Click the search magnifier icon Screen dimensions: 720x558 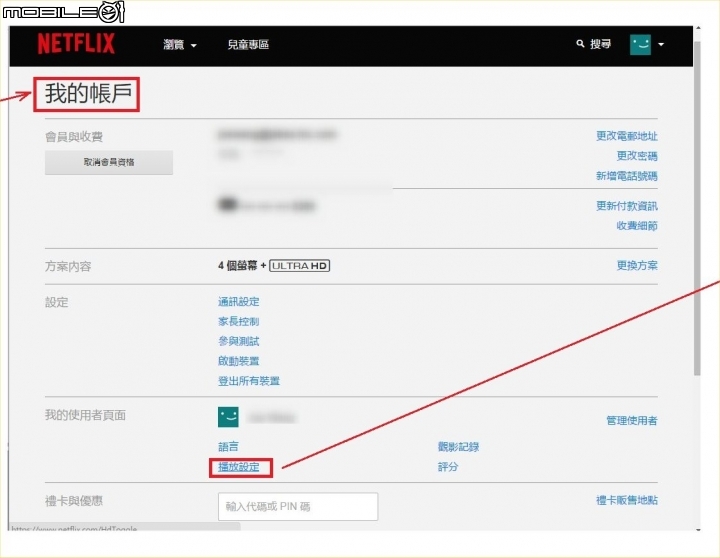(580, 44)
